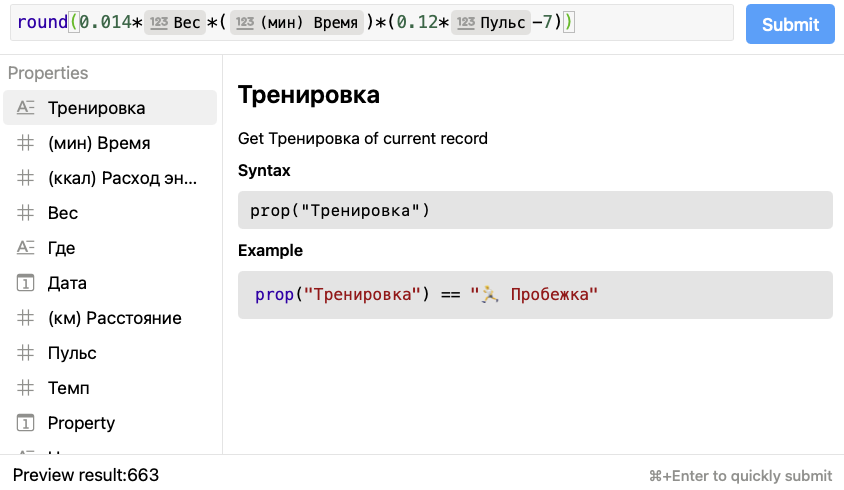
Task: Choose the Темп property
Action: point(69,388)
